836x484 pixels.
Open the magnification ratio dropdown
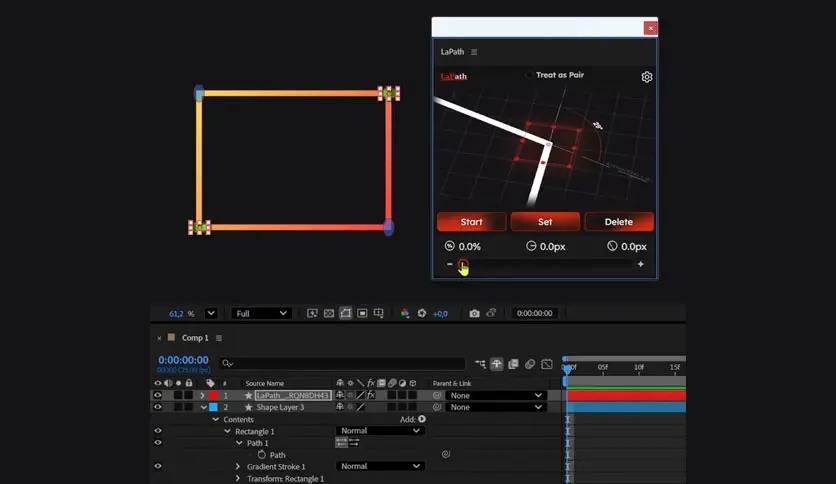[211, 313]
